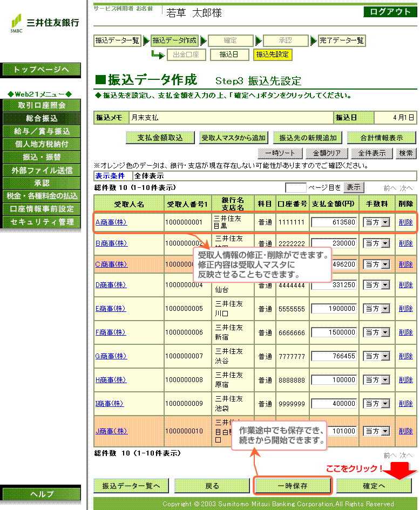Open fee dropdown for G商事 row
The width and height of the screenshot is (420, 510).
point(376,356)
